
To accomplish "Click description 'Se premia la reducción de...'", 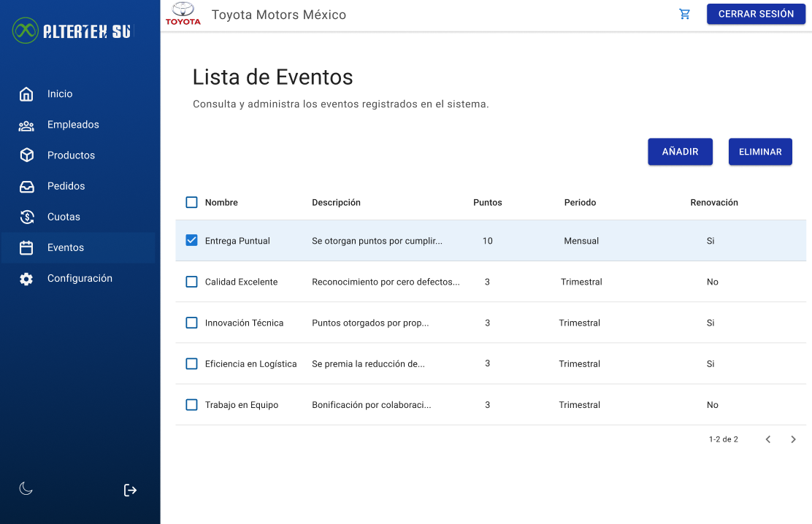I will tap(368, 364).
